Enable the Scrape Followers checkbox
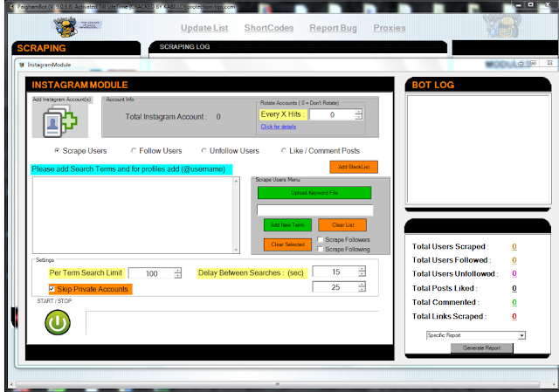Viewport: 559px width, 392px height. (x=321, y=239)
